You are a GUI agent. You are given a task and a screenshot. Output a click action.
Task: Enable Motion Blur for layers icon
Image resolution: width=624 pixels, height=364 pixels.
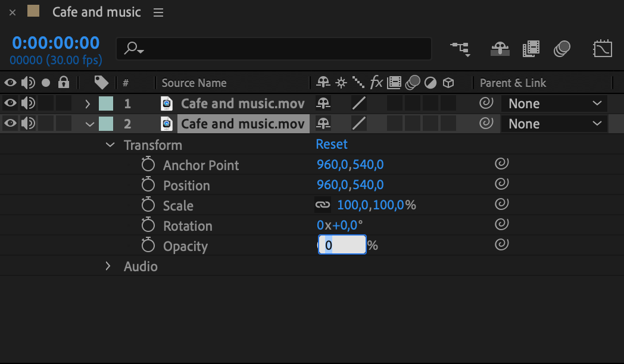click(561, 48)
